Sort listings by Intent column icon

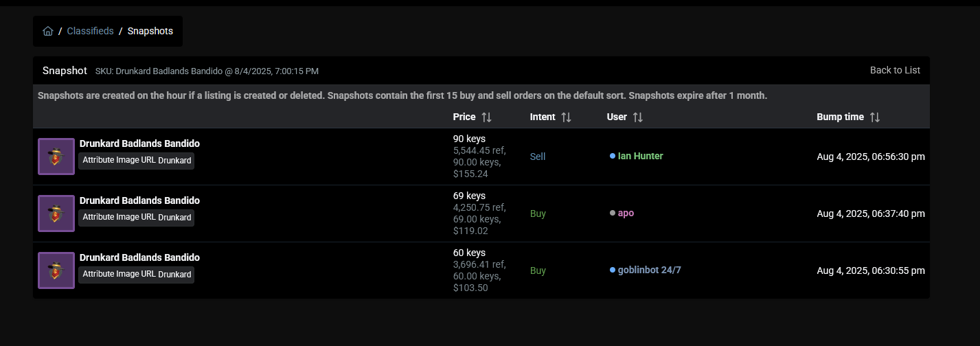(x=566, y=117)
